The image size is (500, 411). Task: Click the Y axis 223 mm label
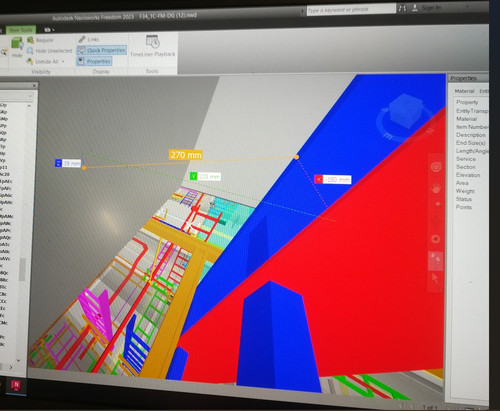point(205,176)
